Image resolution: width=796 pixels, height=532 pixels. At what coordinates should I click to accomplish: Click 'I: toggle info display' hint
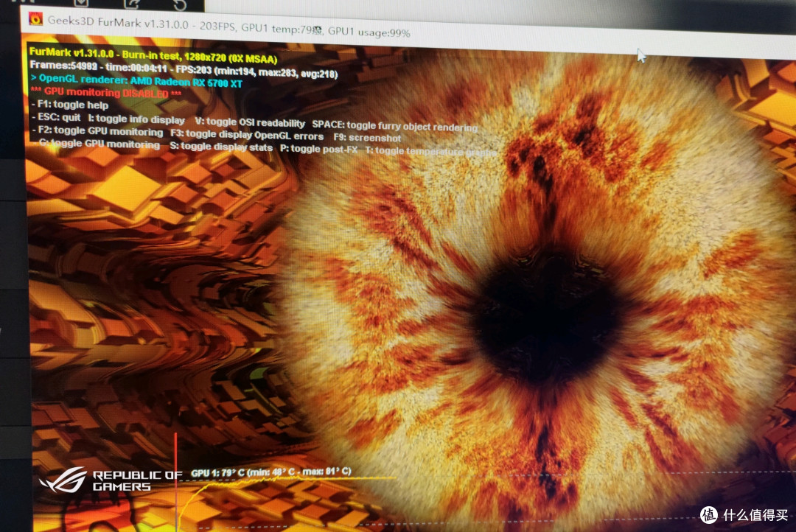coord(136,120)
